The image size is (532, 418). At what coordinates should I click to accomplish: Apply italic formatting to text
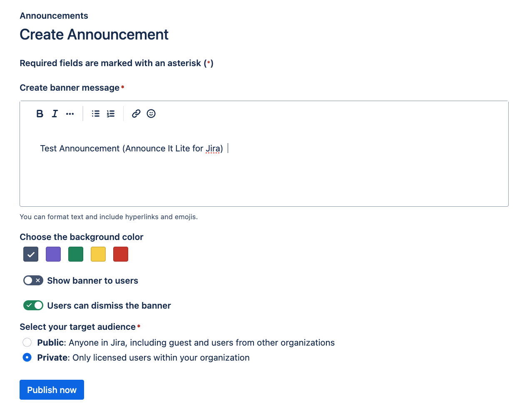pos(55,114)
